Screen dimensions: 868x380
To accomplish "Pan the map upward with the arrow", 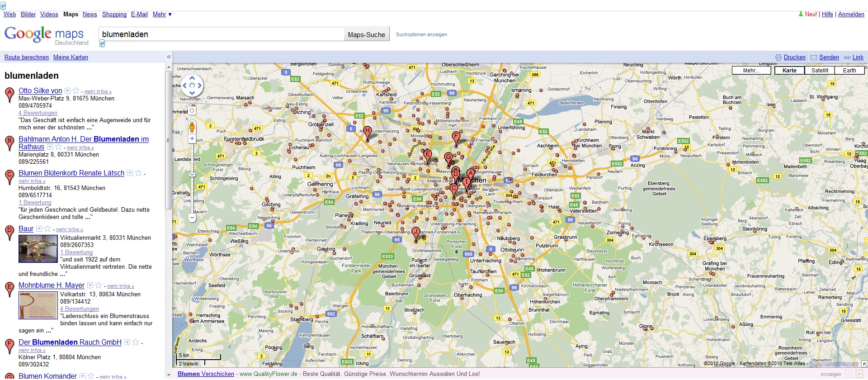I will click(192, 78).
